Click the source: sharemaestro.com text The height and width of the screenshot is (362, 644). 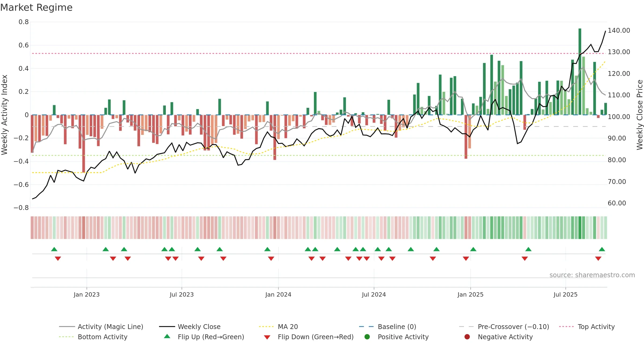pyautogui.click(x=592, y=275)
